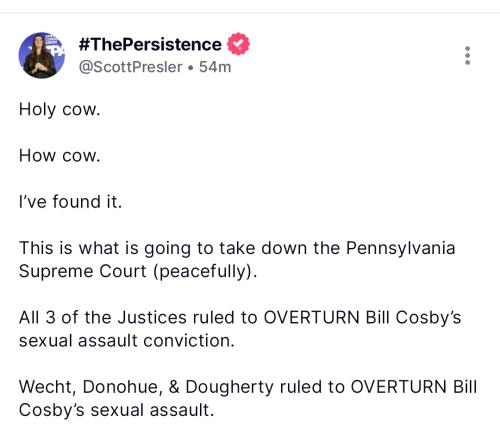The image size is (500, 440).
Task: Click the word 'Pennsylvania' in the post
Action: pos(400,249)
